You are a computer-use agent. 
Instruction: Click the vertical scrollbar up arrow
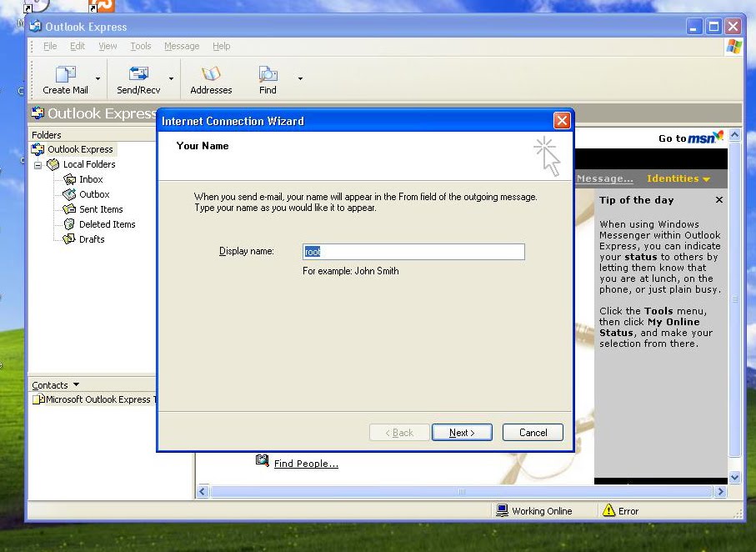(734, 134)
